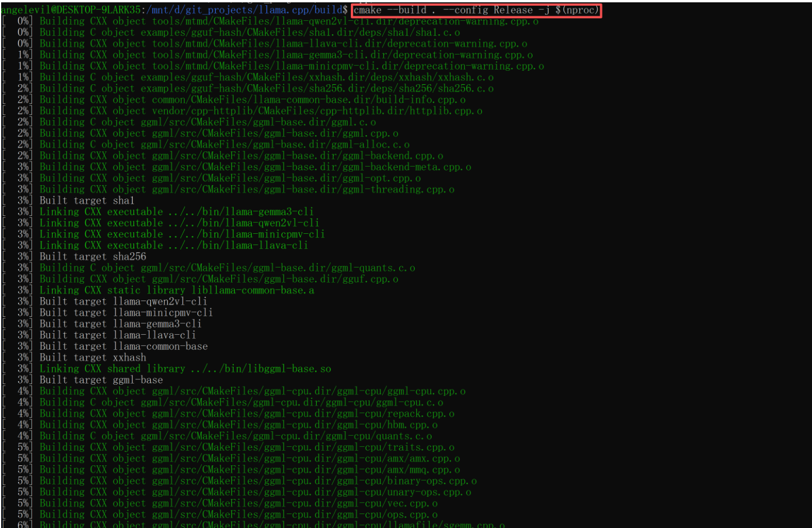Viewport: 812px width, 528px height.
Task: Click the 'Built target ggml-base' line
Action: point(82,380)
